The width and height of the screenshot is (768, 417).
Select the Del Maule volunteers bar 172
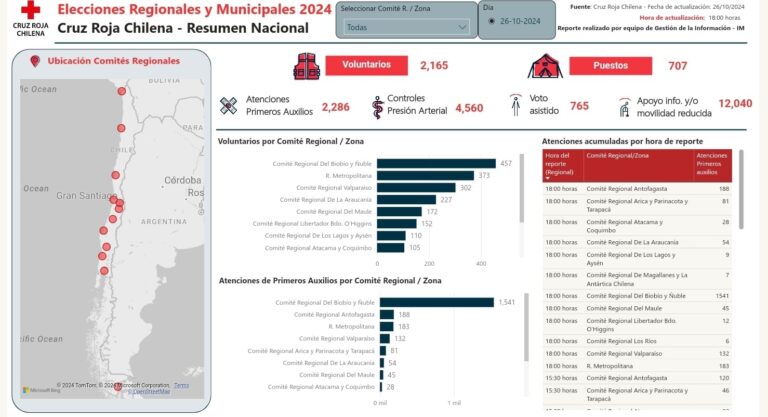(x=399, y=212)
